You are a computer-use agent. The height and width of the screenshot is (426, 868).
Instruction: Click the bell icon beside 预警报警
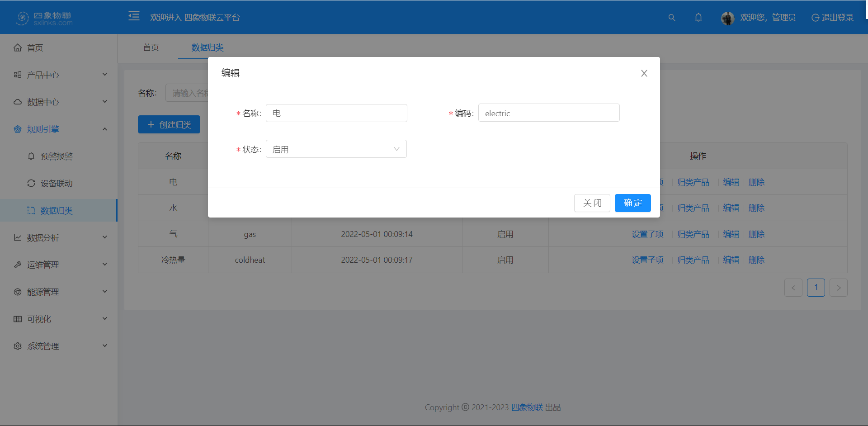tap(31, 156)
